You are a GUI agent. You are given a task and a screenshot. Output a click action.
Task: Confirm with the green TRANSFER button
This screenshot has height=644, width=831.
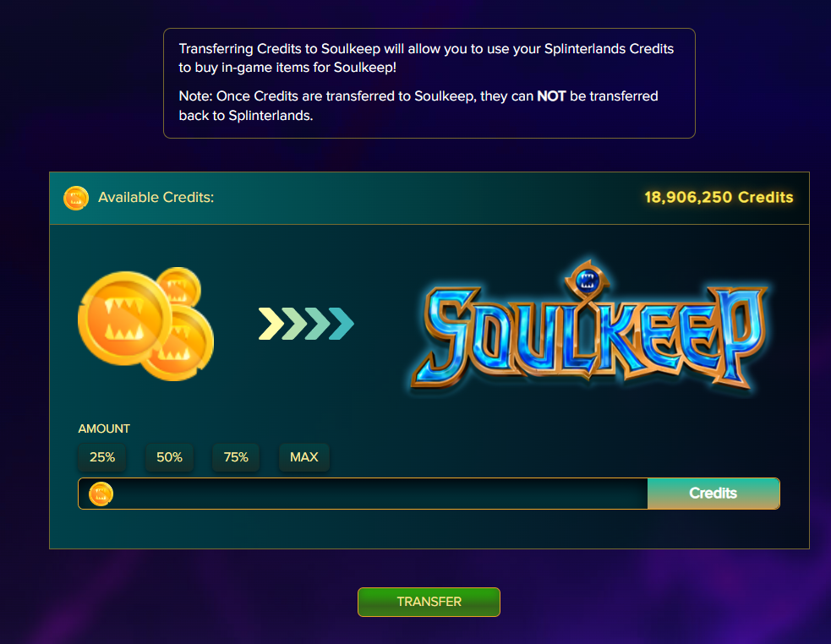(x=429, y=602)
